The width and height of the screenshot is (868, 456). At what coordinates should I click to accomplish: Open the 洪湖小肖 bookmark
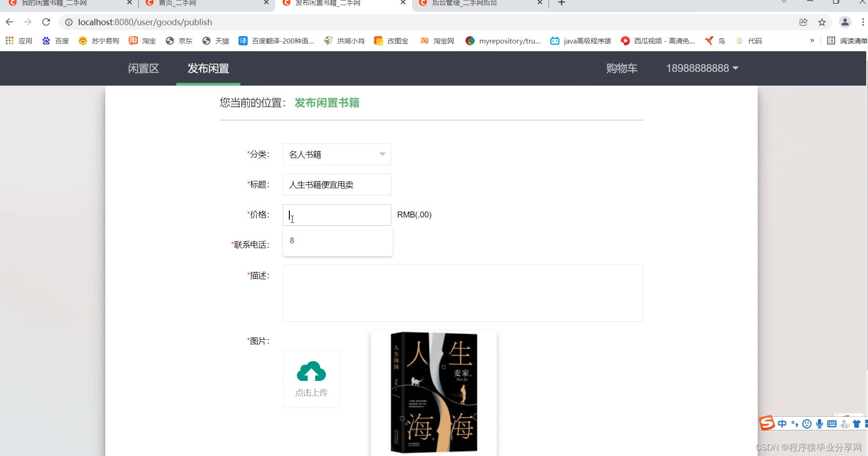click(x=344, y=41)
